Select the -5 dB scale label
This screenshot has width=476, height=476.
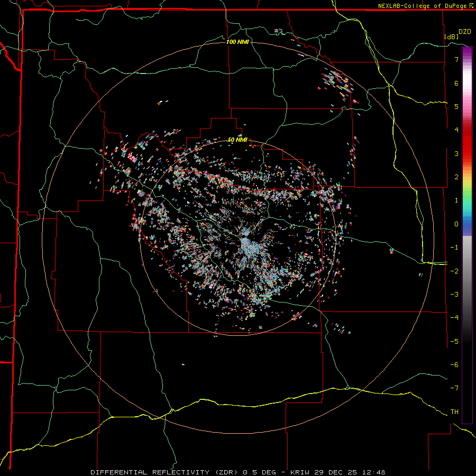[454, 342]
